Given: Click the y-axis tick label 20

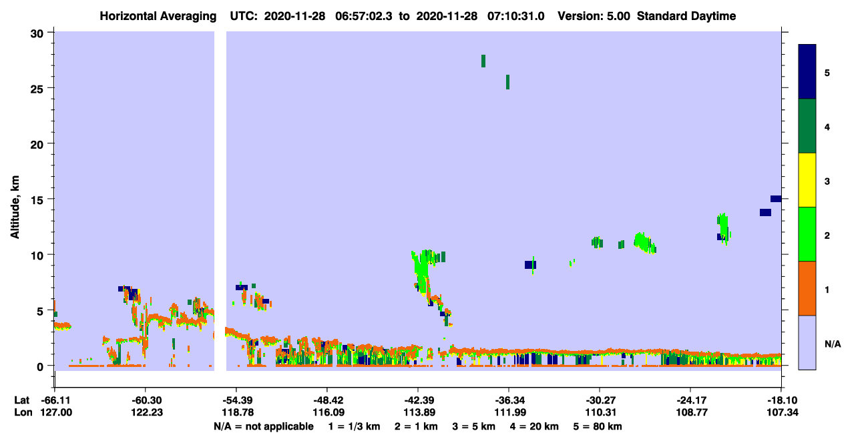Looking at the screenshot, I should 37,143.
